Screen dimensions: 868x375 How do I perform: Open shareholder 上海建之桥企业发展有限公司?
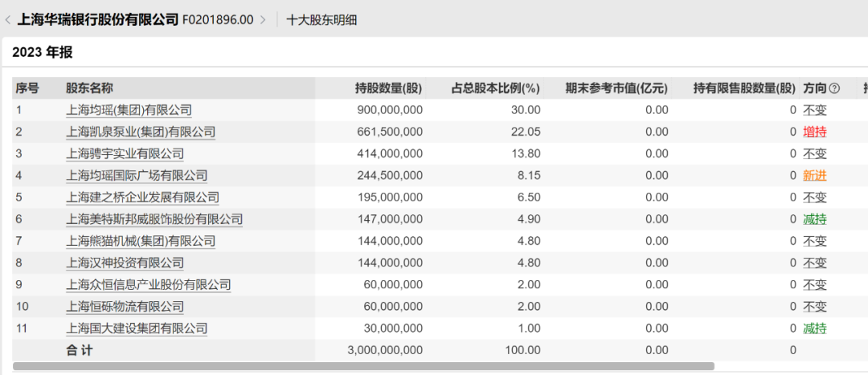click(x=142, y=198)
